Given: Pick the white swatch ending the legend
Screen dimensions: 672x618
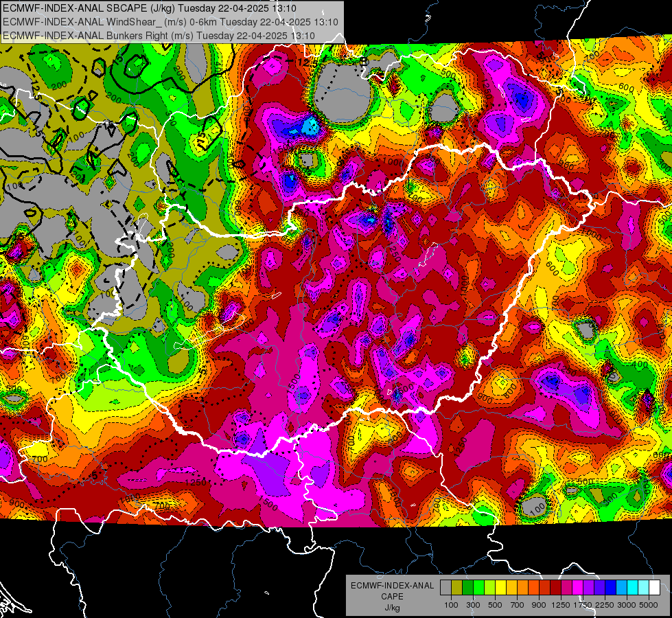Looking at the screenshot, I should coord(655,588).
